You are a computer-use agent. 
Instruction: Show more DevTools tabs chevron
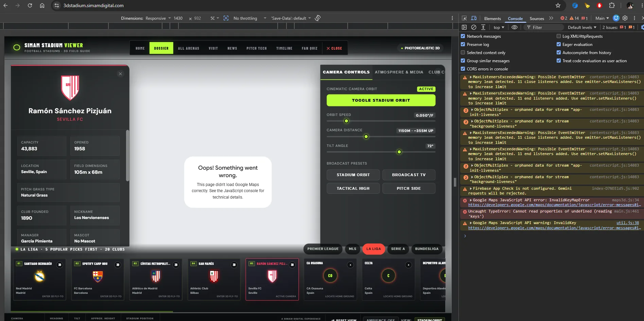click(x=551, y=18)
